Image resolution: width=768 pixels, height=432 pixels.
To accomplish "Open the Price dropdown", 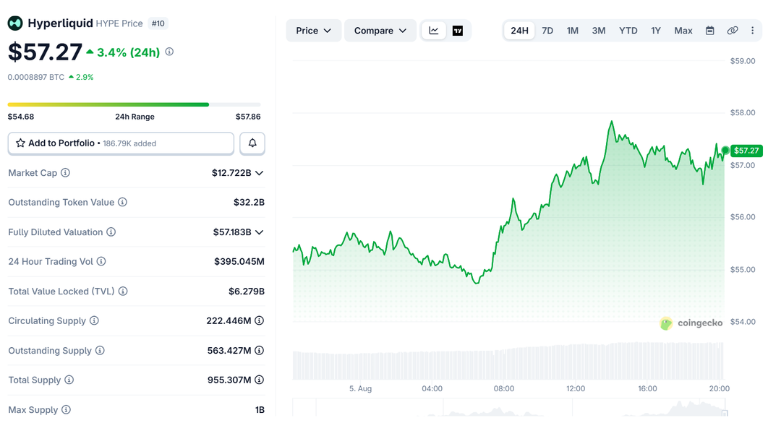I will tap(313, 30).
